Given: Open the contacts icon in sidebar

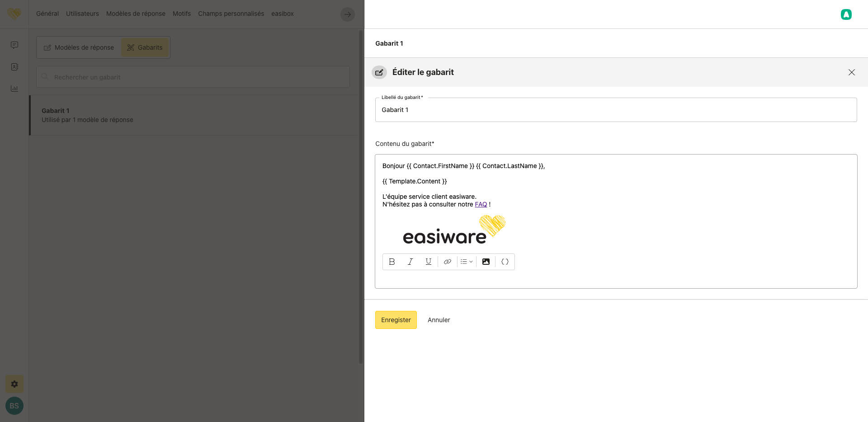Looking at the screenshot, I should click(x=14, y=67).
